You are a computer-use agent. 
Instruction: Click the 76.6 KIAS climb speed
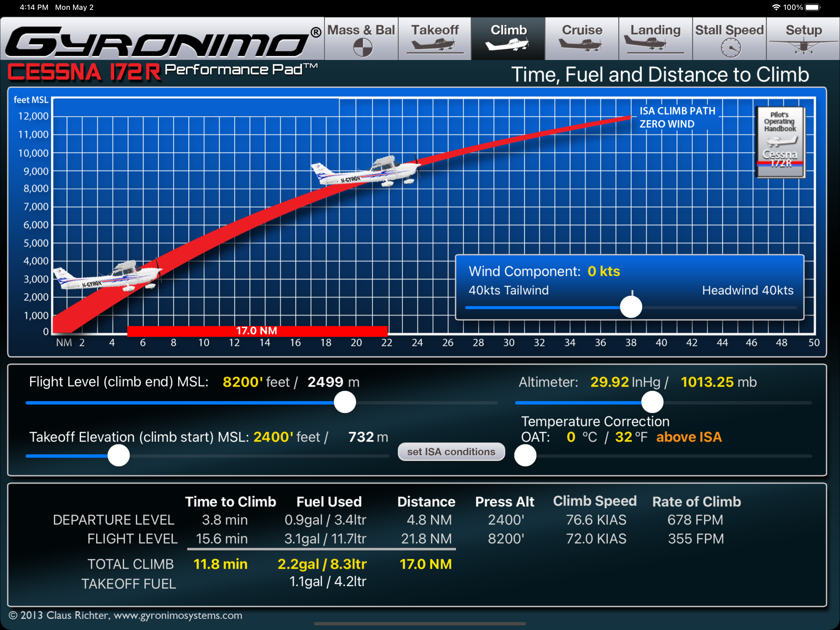[x=596, y=520]
